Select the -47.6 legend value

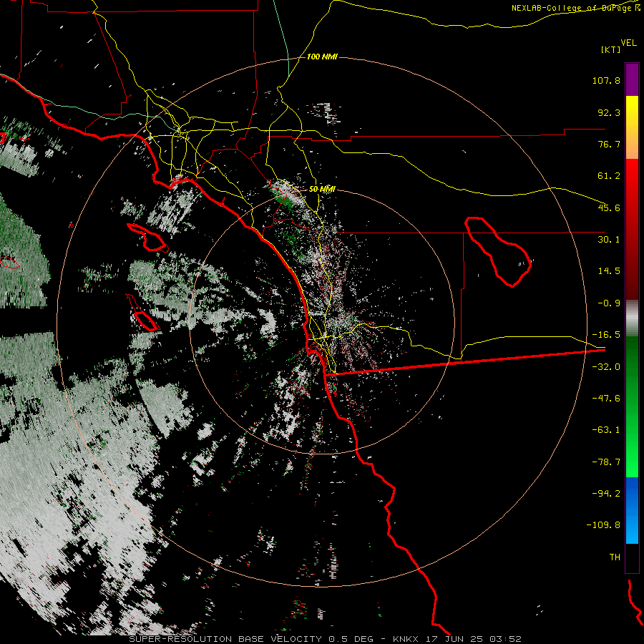pos(606,399)
